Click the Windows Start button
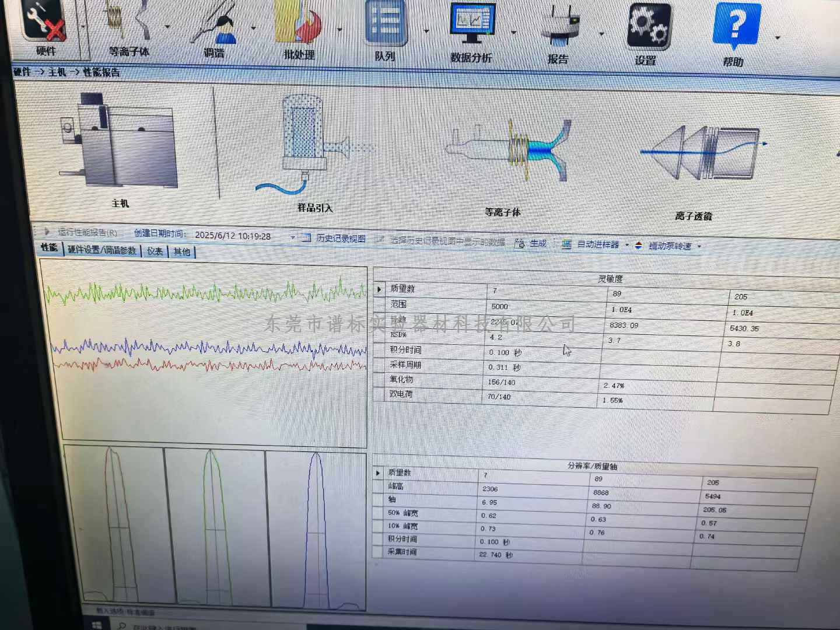 point(96,625)
